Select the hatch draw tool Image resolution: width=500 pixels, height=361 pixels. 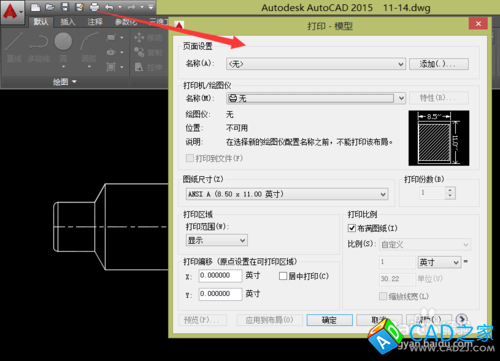pos(111,67)
